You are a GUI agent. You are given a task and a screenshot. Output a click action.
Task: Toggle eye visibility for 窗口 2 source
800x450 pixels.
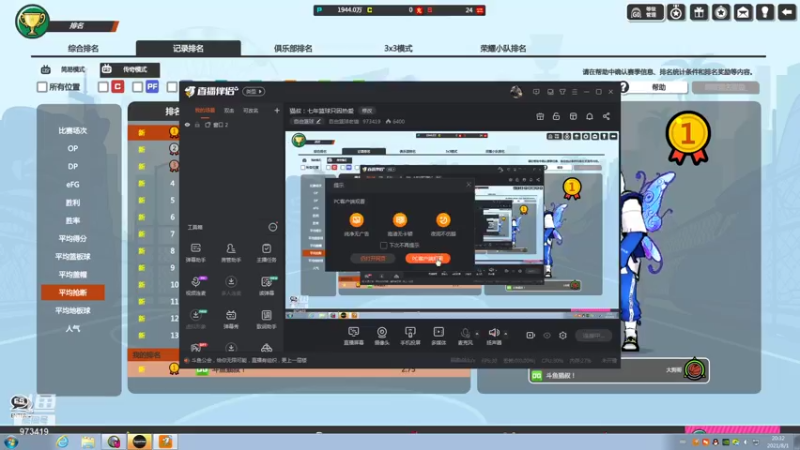coord(187,125)
